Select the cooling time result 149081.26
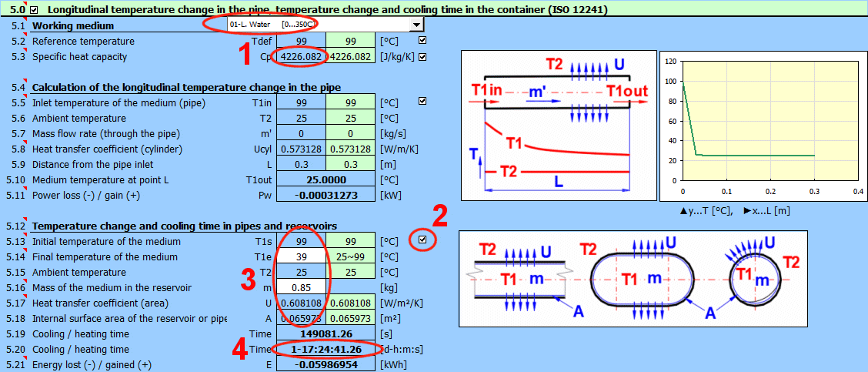 tap(325, 334)
